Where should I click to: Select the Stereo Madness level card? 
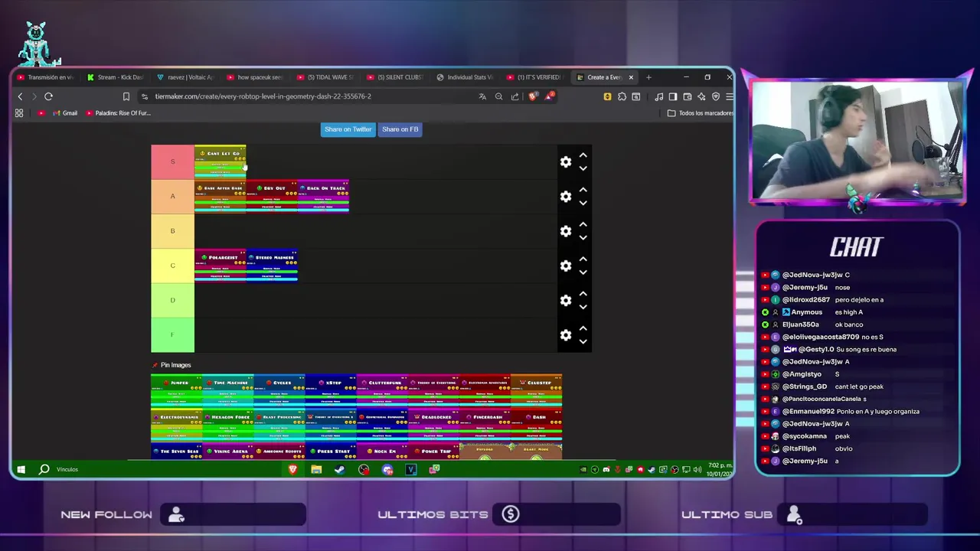272,266
